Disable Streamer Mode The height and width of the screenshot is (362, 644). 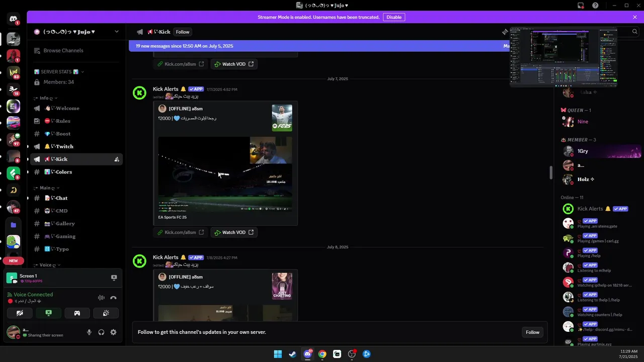(x=394, y=17)
